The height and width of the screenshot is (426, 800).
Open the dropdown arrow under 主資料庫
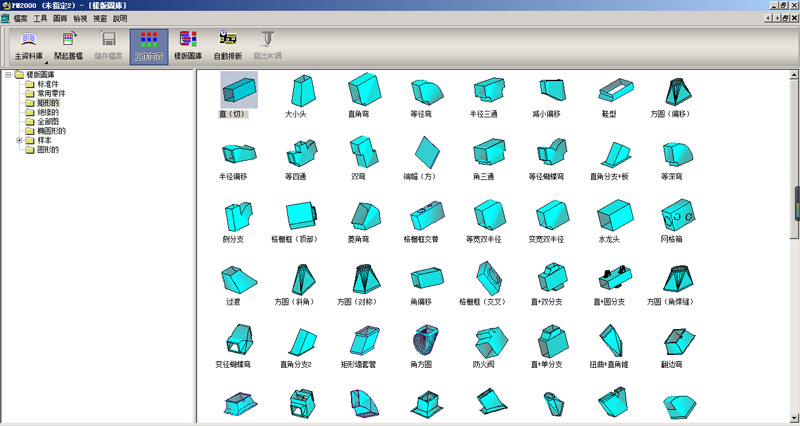point(46,61)
